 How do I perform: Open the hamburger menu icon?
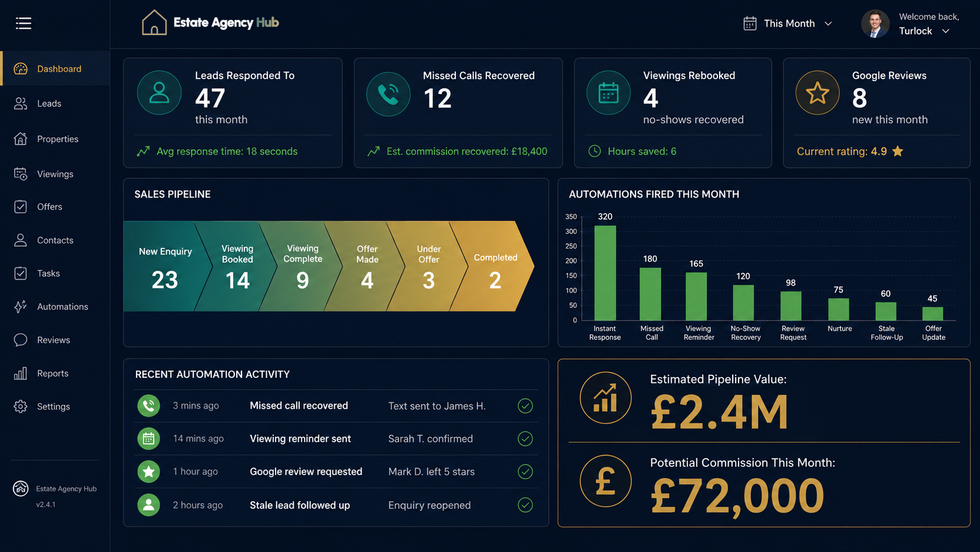pos(23,23)
